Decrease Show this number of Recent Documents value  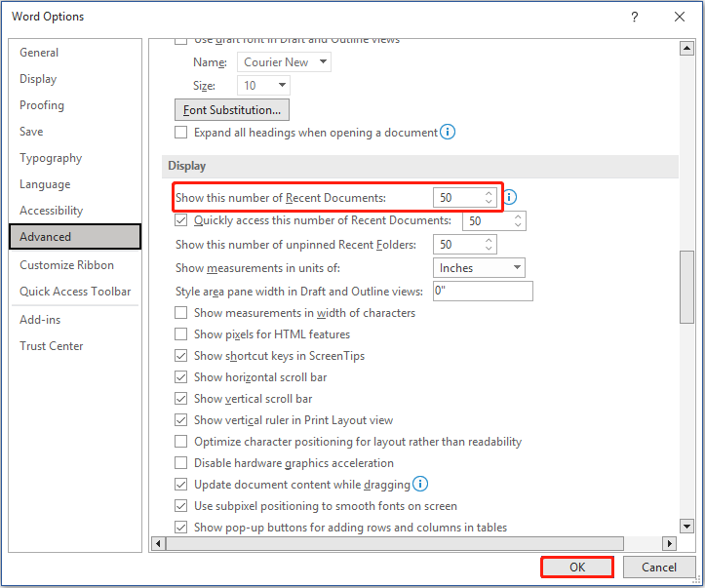pyautogui.click(x=489, y=202)
